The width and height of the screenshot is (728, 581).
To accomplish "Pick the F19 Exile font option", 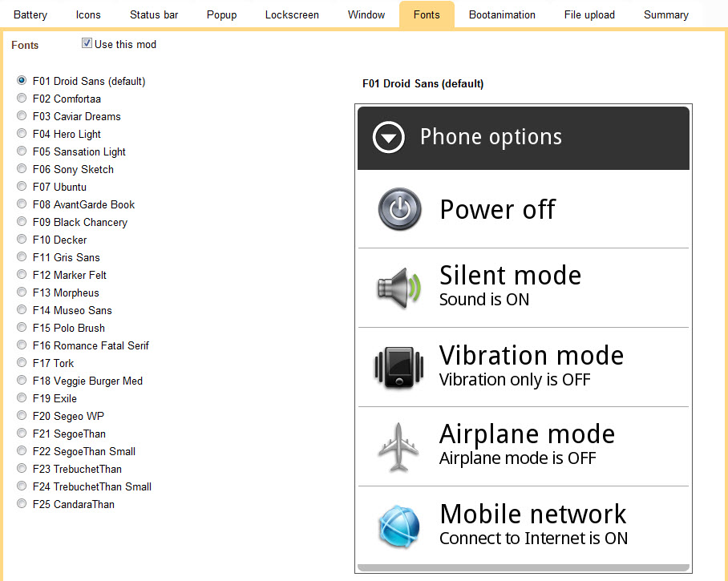I will (x=22, y=397).
